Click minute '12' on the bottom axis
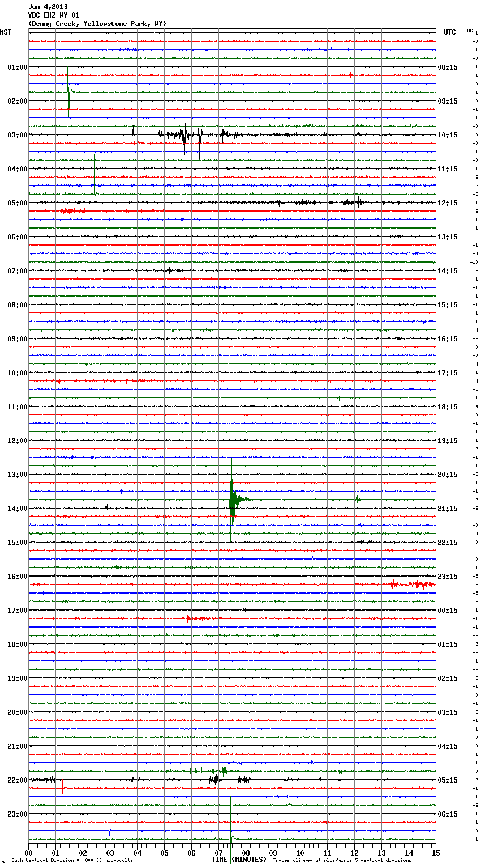This screenshot has height=868, width=481. coord(354,852)
